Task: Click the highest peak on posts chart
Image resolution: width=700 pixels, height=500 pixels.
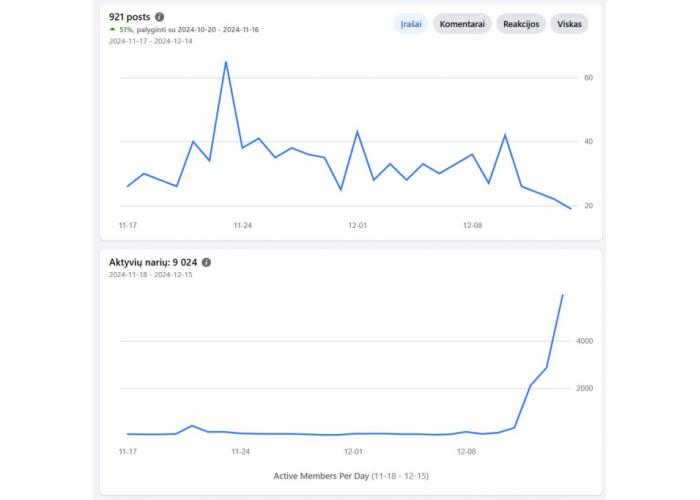Action: [x=225, y=62]
